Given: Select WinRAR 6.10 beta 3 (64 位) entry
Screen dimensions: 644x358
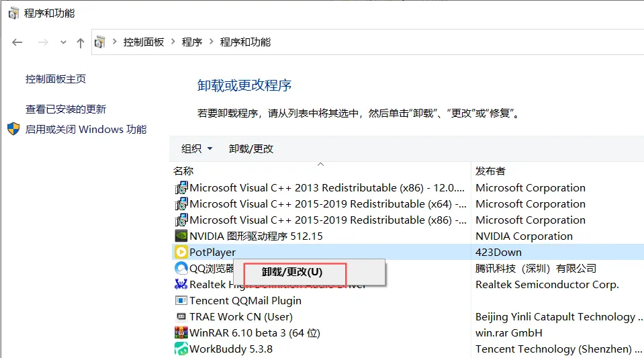Looking at the screenshot, I should (255, 333).
